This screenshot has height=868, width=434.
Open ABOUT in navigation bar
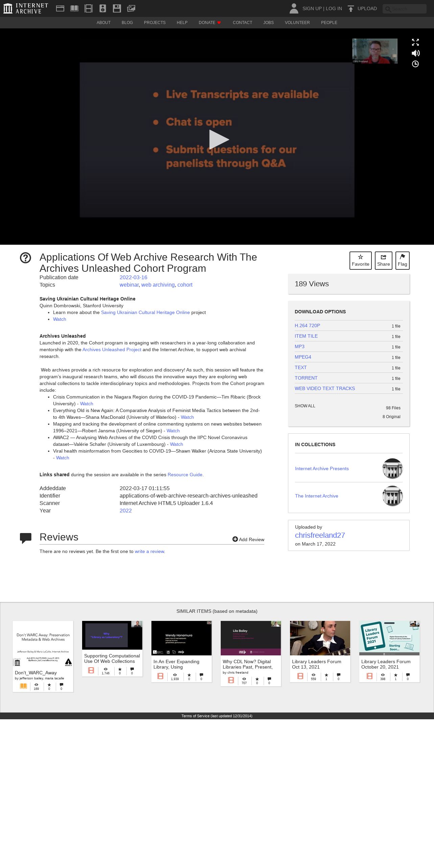(x=103, y=23)
